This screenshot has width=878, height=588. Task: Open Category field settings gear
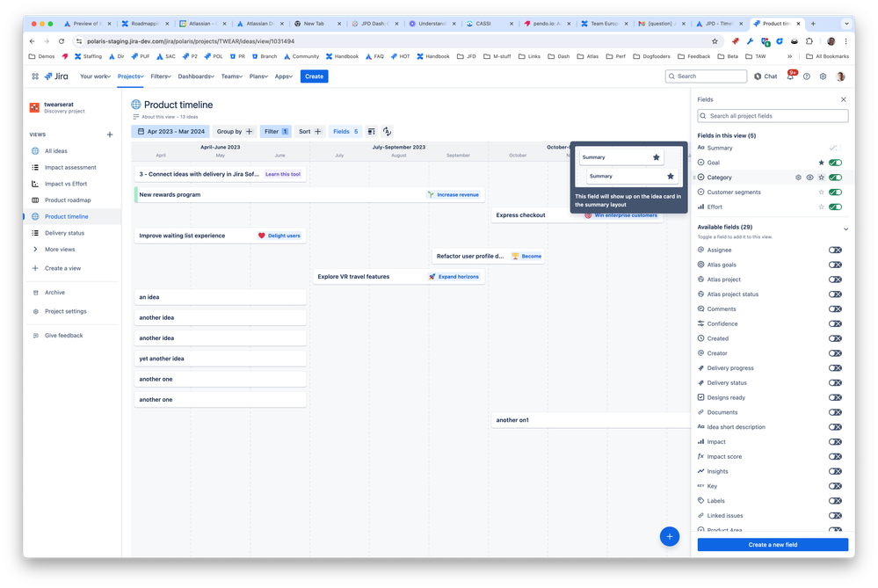point(798,178)
